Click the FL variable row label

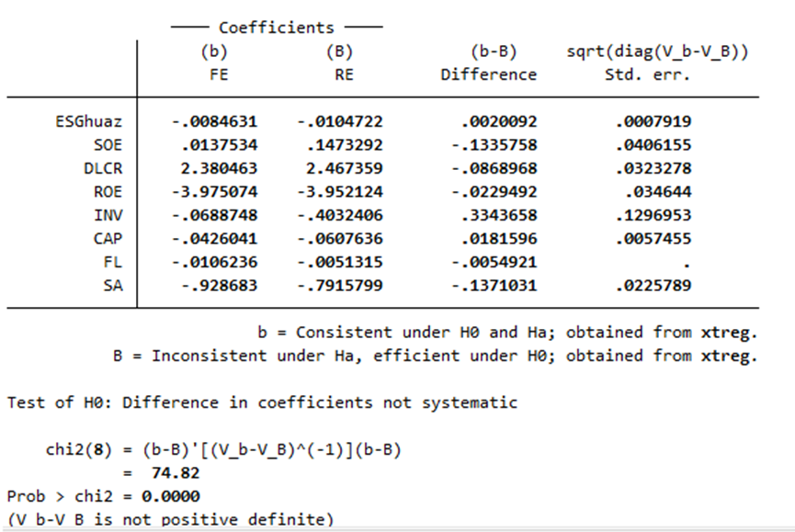point(113,262)
